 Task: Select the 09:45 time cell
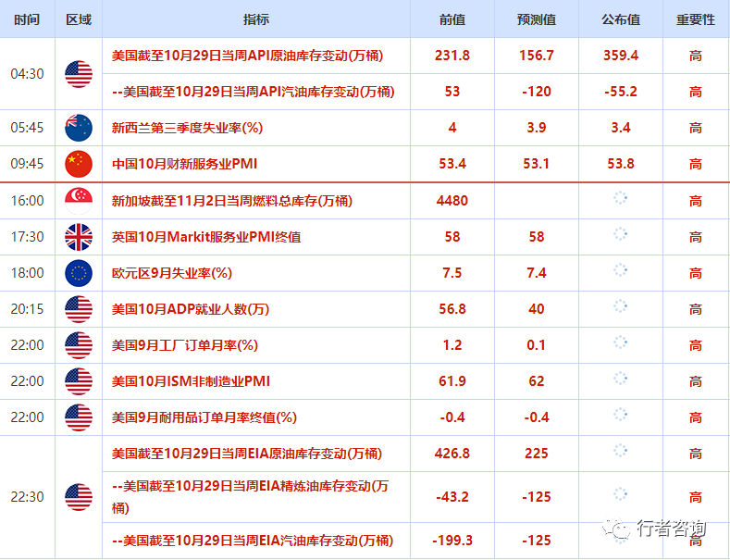(27, 164)
